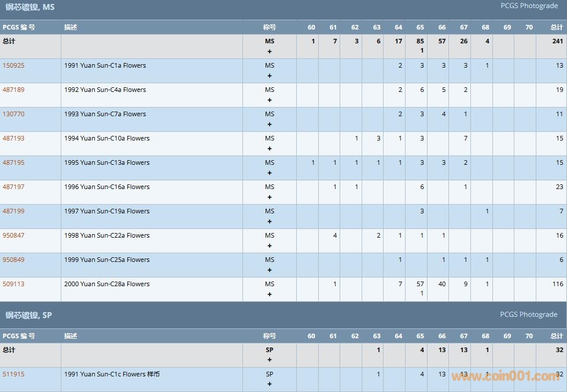Screen dimensions: 567x392
Task: Click the 1994 Yuan Sun-C10a Flowers description
Action: tap(106, 138)
